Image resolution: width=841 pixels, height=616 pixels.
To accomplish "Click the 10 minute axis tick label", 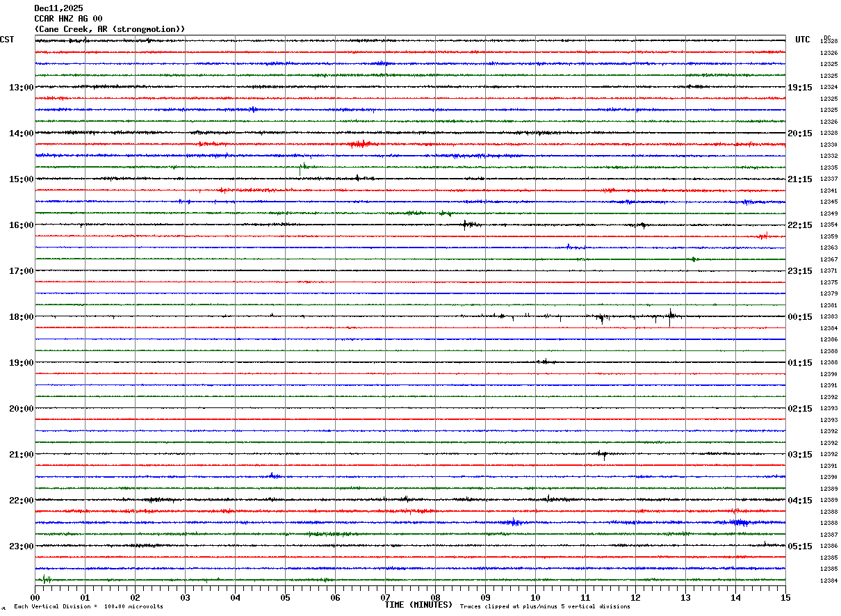I will [535, 597].
